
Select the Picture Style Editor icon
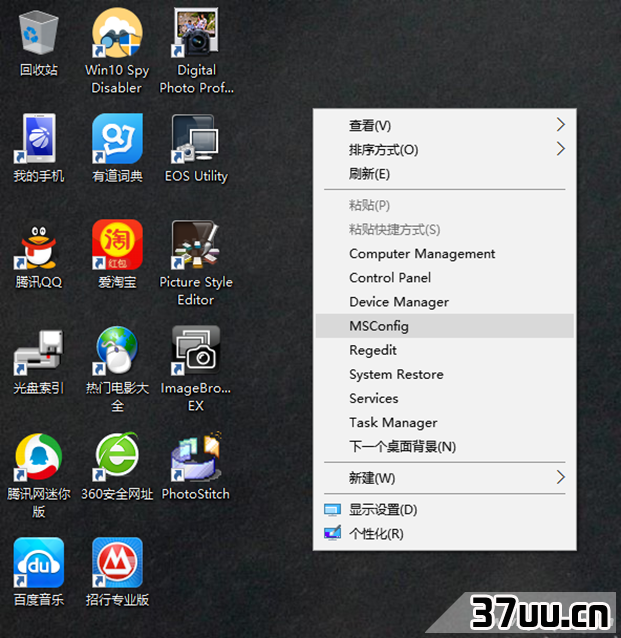196,245
